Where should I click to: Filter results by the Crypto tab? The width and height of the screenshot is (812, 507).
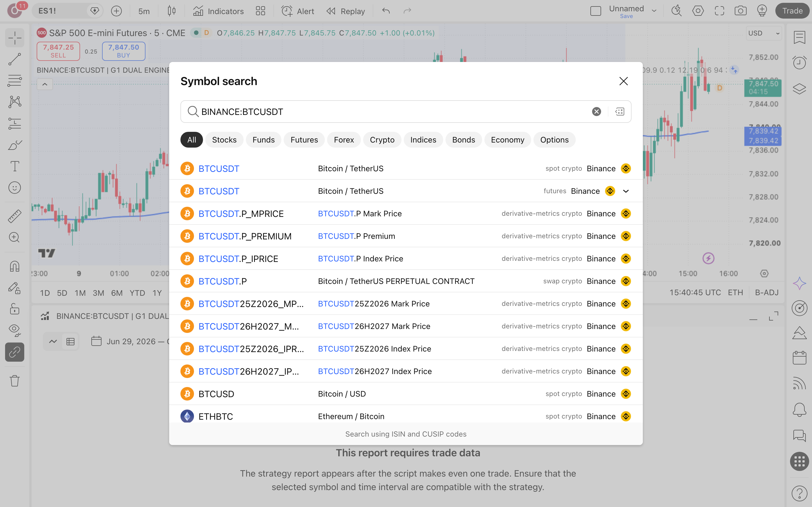tap(382, 140)
